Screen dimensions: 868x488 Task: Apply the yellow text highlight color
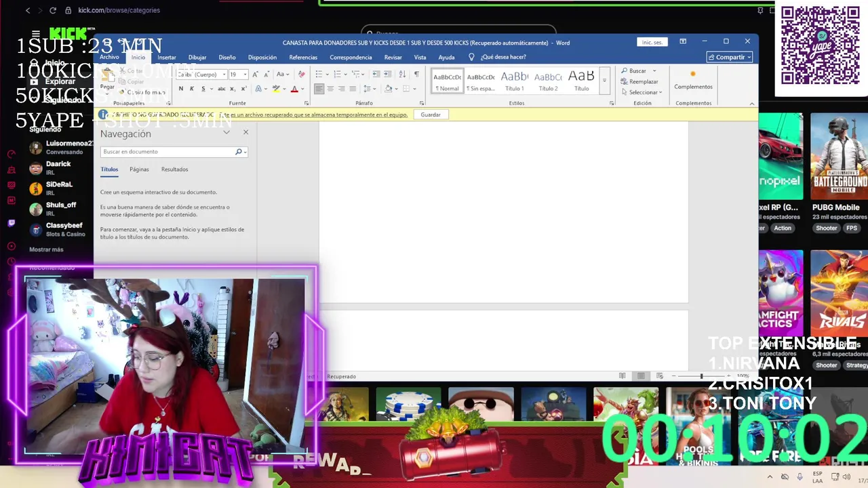[x=275, y=89]
